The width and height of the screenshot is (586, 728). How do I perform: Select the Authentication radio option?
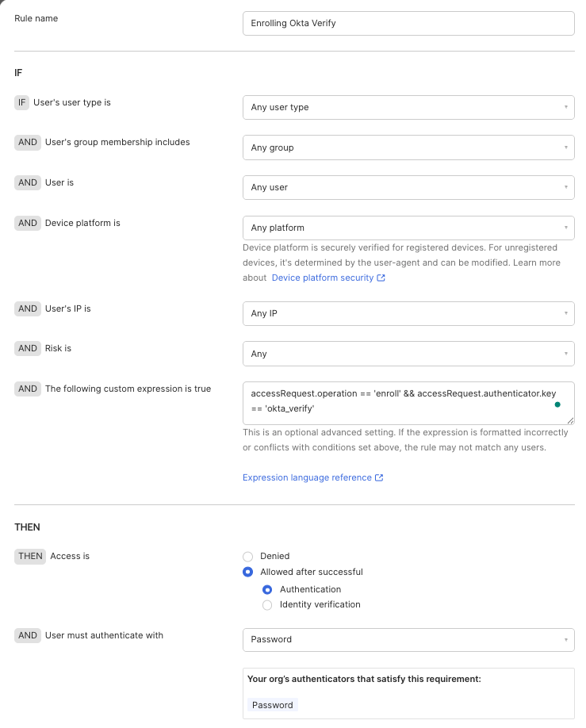coord(267,590)
